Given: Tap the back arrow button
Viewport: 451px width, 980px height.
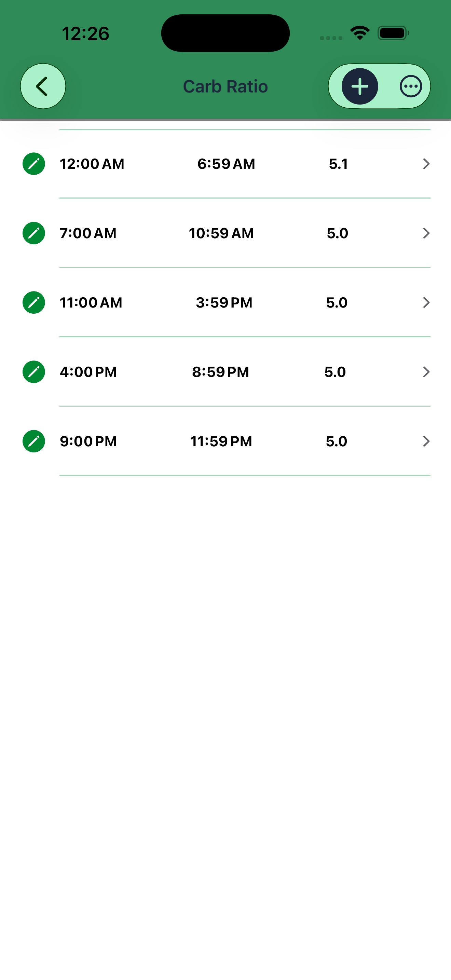Looking at the screenshot, I should (43, 86).
